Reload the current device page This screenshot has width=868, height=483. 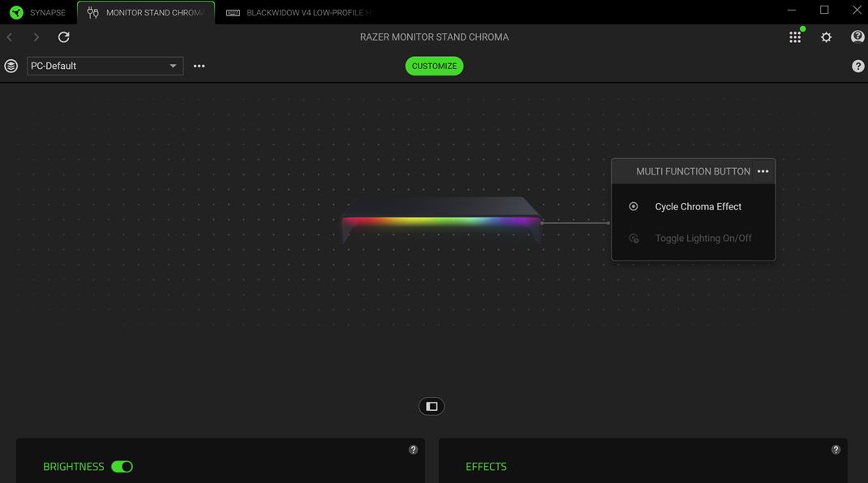pos(63,37)
